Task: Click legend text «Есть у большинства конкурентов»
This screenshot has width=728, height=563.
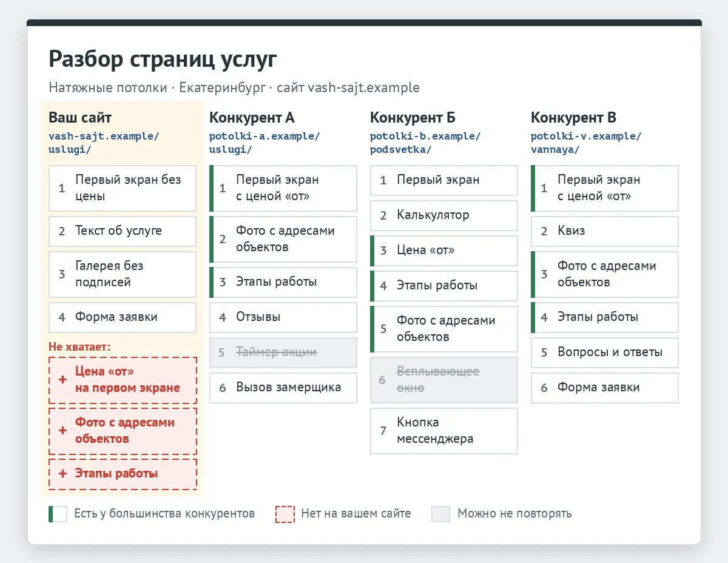Action: (164, 514)
